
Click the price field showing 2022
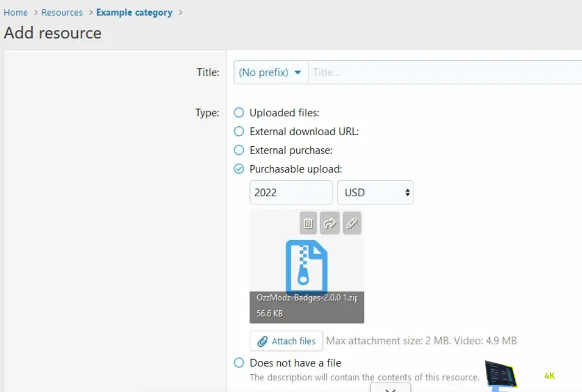[x=291, y=192]
